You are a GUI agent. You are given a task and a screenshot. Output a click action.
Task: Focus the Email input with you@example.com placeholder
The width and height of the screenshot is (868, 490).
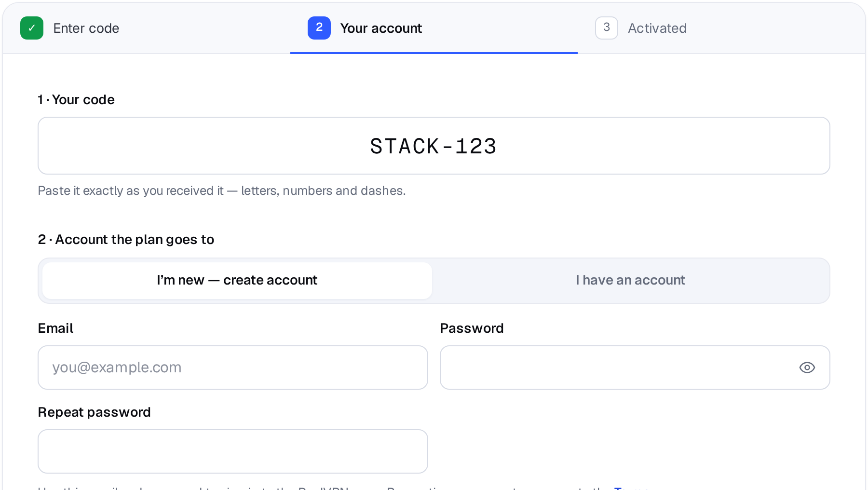click(233, 367)
